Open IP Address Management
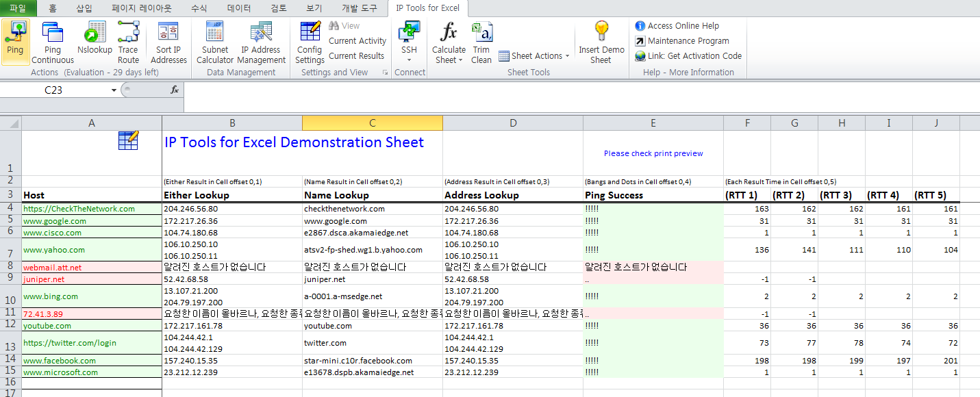980x397 pixels. tap(261, 42)
